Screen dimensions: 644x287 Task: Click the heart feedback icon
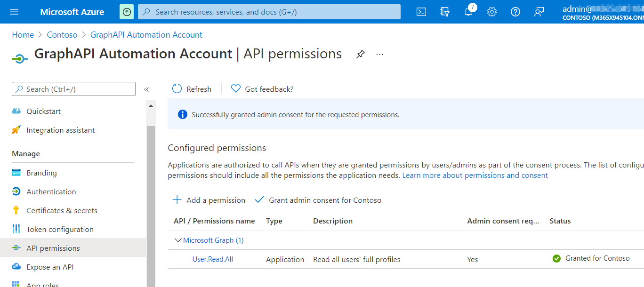point(236,89)
